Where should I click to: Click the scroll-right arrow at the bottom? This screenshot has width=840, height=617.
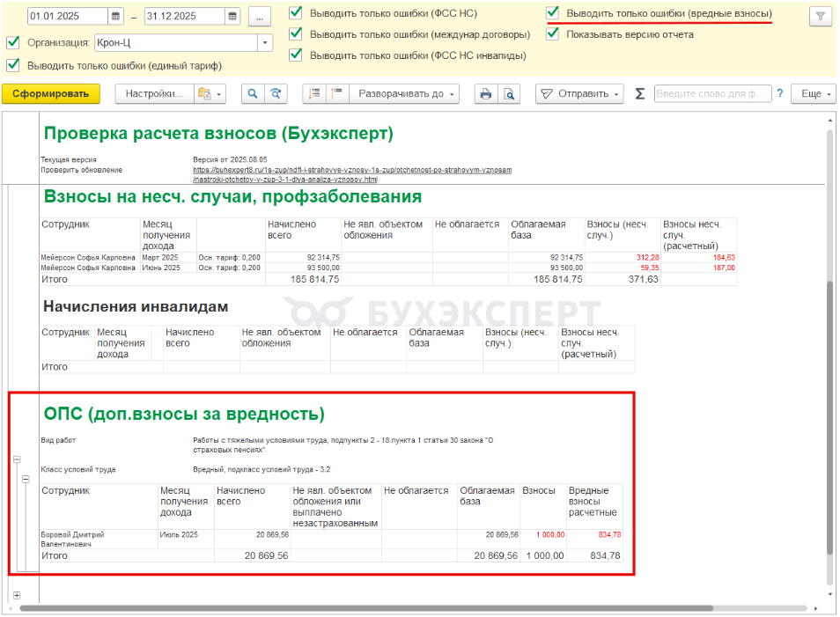[x=816, y=608]
